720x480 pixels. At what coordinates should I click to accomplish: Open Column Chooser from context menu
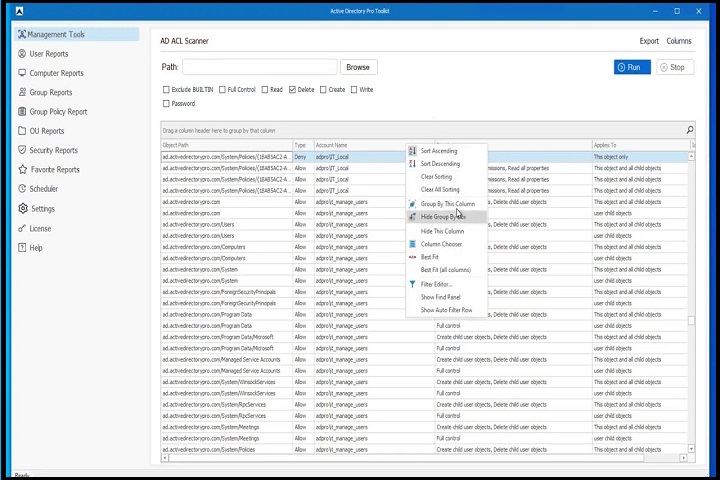(x=441, y=244)
